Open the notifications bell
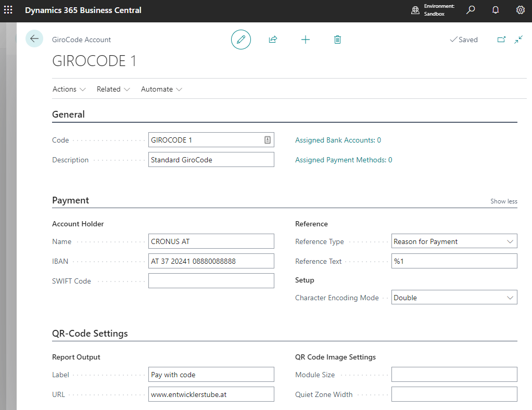The image size is (532, 410). point(496,10)
